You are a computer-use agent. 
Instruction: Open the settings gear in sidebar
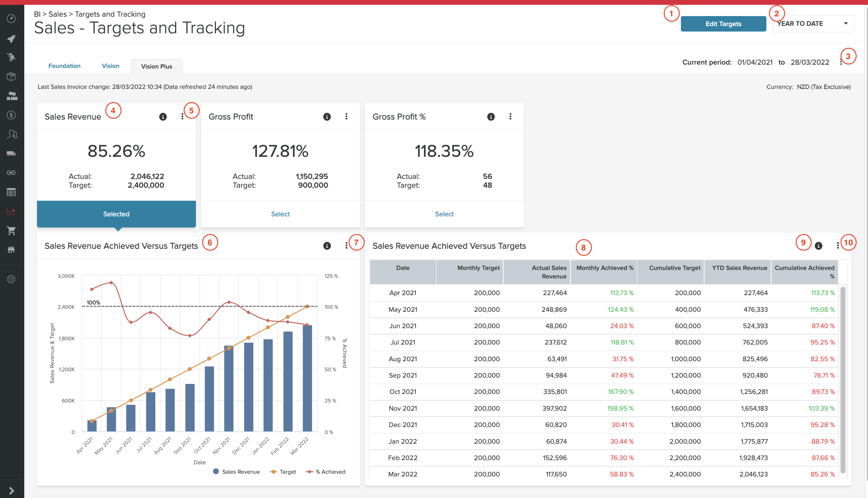[x=11, y=279]
